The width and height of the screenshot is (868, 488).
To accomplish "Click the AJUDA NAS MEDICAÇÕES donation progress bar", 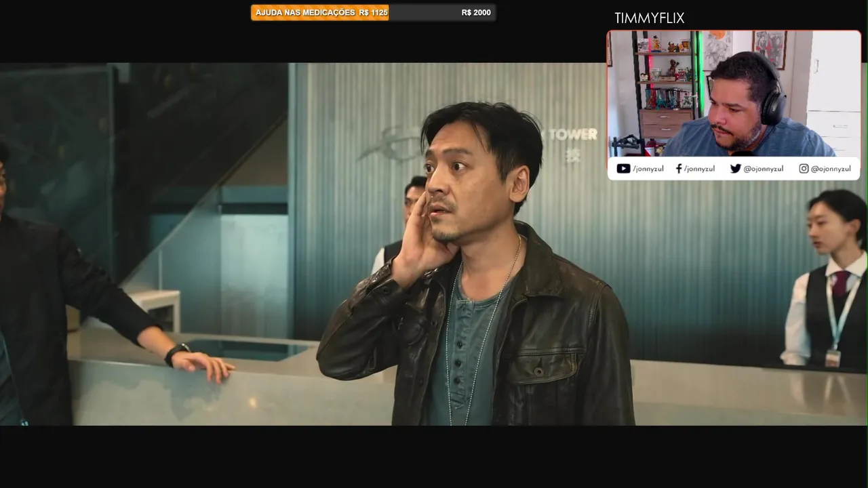I will tap(373, 13).
